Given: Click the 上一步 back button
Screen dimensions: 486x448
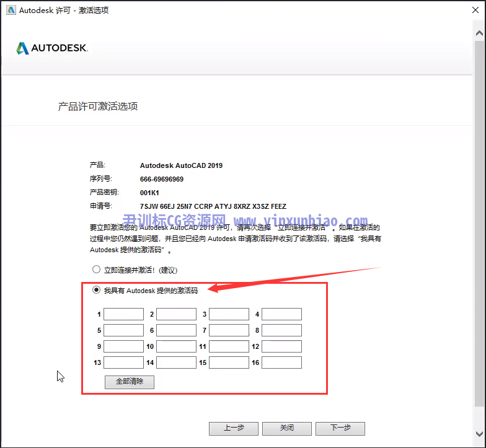Looking at the screenshot, I should point(234,429).
